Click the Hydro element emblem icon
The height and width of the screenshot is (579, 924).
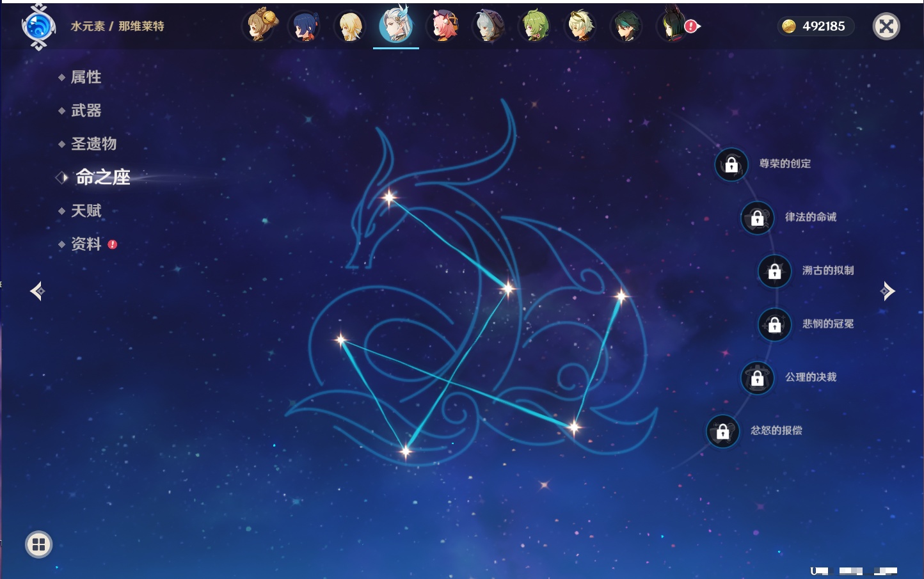[x=38, y=27]
